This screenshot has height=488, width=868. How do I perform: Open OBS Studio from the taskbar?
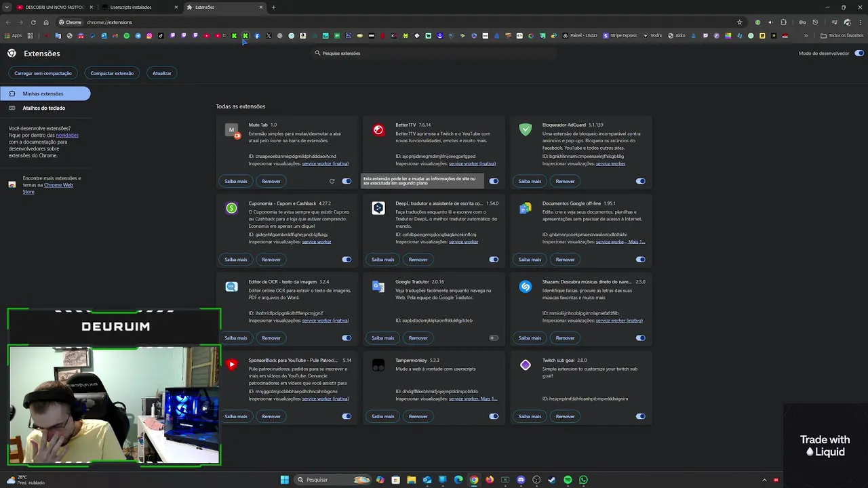point(536,480)
